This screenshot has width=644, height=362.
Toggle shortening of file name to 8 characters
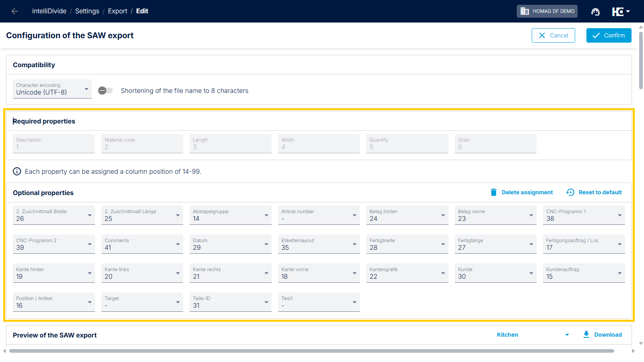pos(105,90)
